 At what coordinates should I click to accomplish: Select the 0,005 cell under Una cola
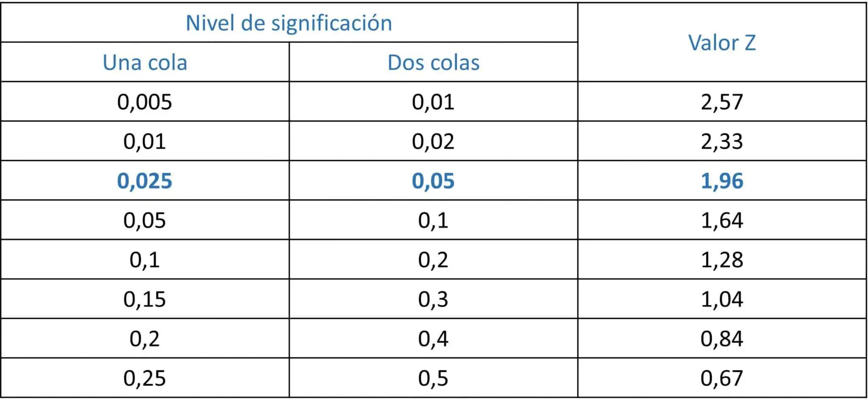(145, 102)
